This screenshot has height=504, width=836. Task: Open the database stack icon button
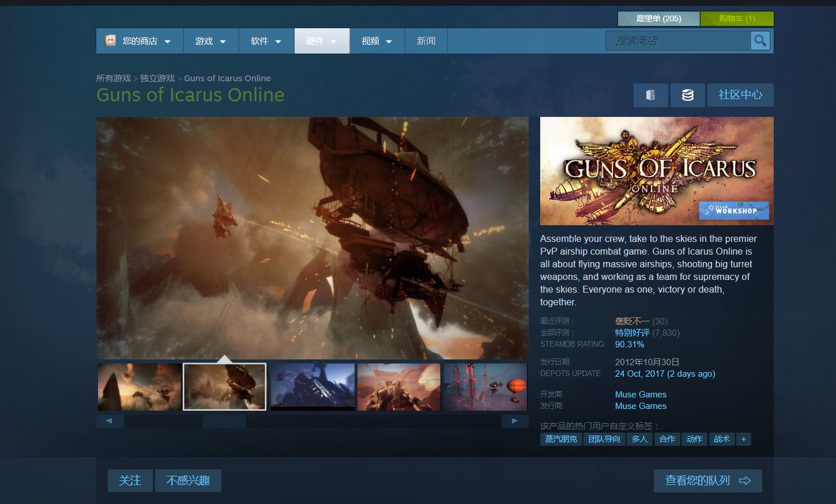(x=687, y=95)
